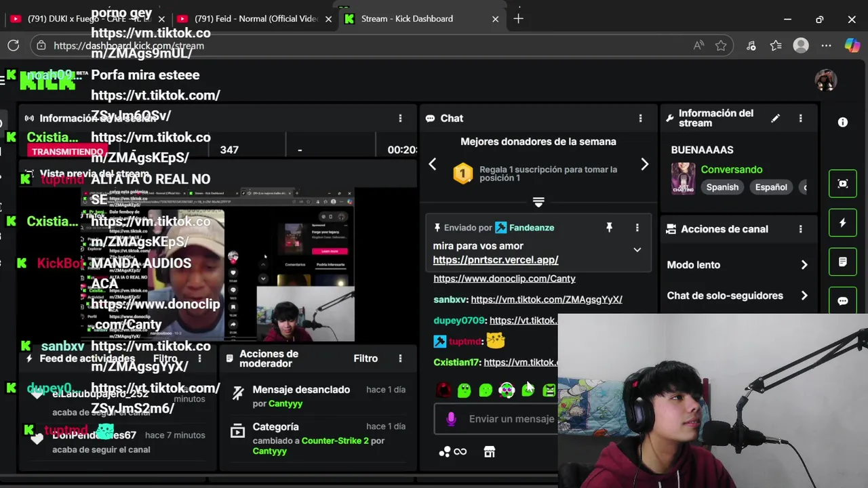Screen dimensions: 868x488
Task: Show next top donor with right arrow
Action: point(645,164)
